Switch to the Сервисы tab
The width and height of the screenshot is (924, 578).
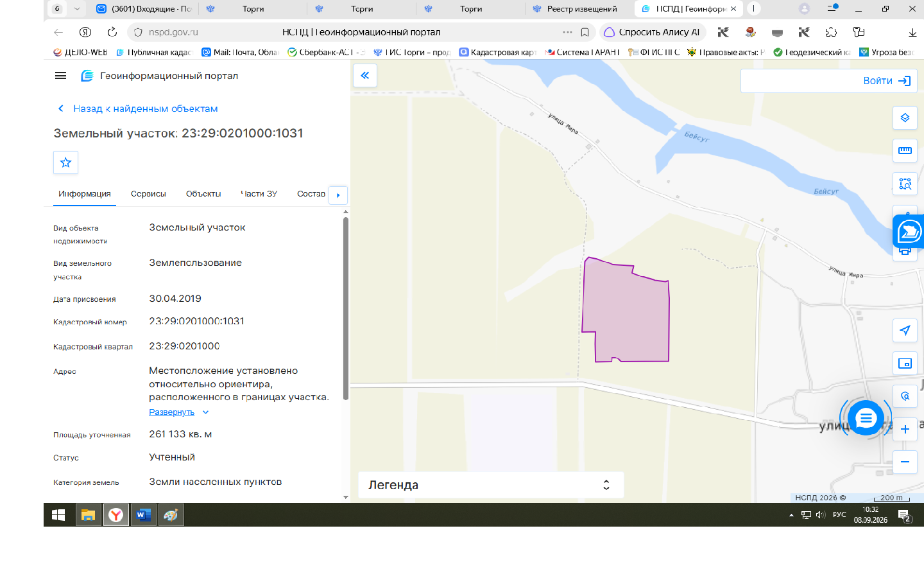(148, 194)
